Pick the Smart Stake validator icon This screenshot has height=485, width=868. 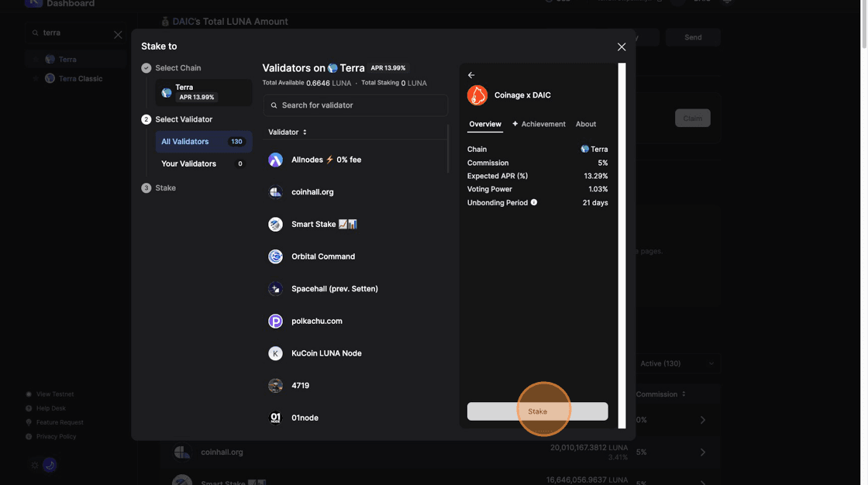(275, 224)
